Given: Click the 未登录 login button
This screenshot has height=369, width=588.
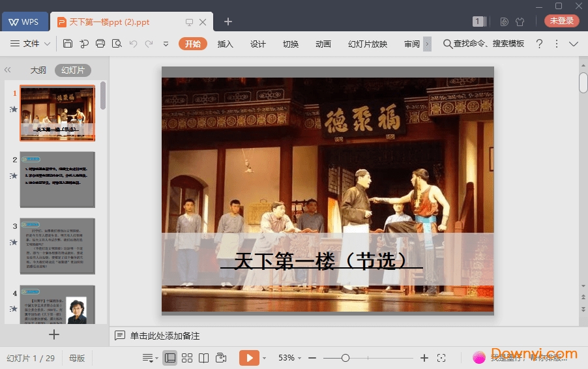Looking at the screenshot, I should [562, 21].
